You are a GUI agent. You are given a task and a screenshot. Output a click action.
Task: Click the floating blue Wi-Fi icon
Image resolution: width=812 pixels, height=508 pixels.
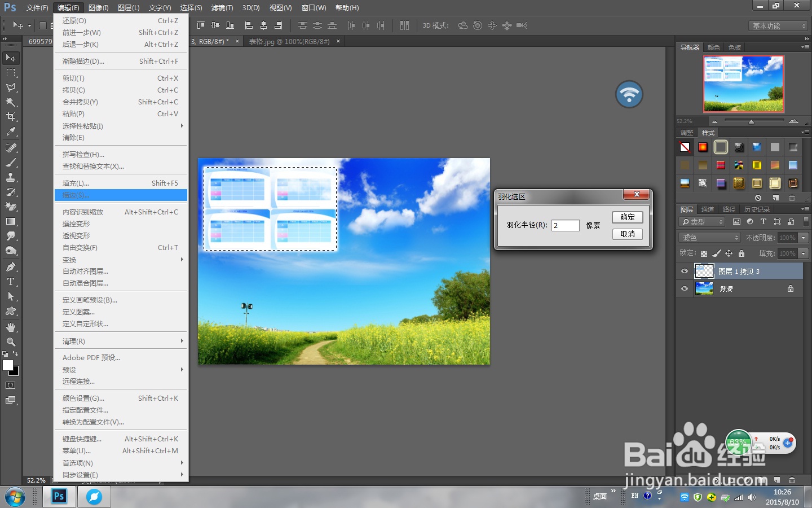(629, 94)
